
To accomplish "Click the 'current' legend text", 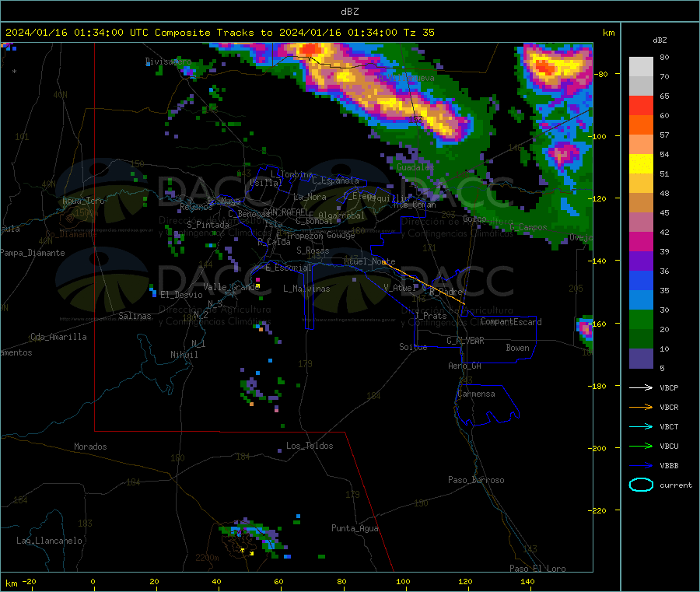I will (676, 485).
